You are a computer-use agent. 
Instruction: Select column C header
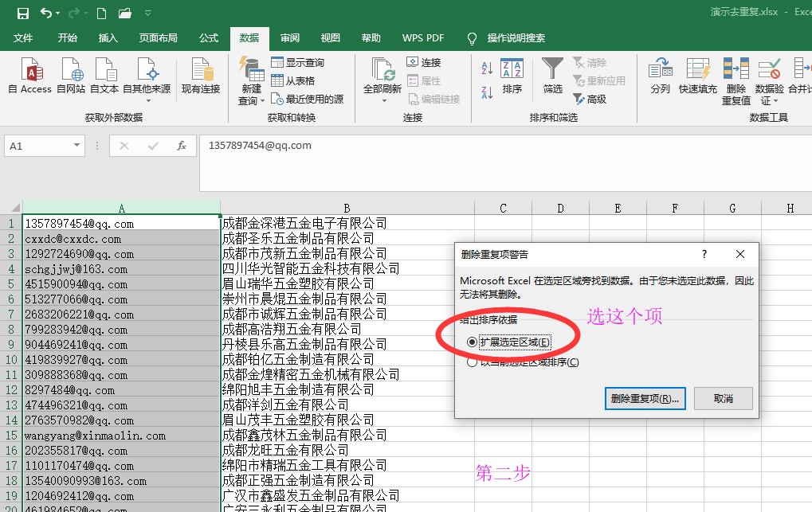(x=503, y=208)
